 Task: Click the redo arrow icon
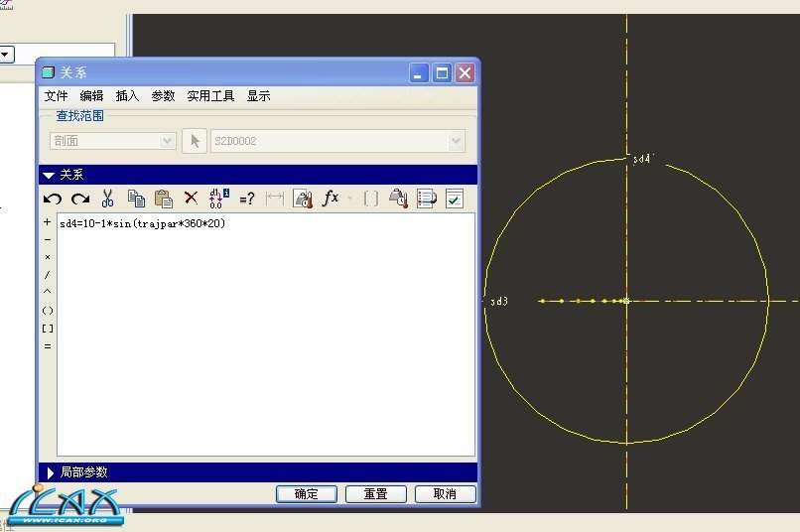pyautogui.click(x=79, y=199)
